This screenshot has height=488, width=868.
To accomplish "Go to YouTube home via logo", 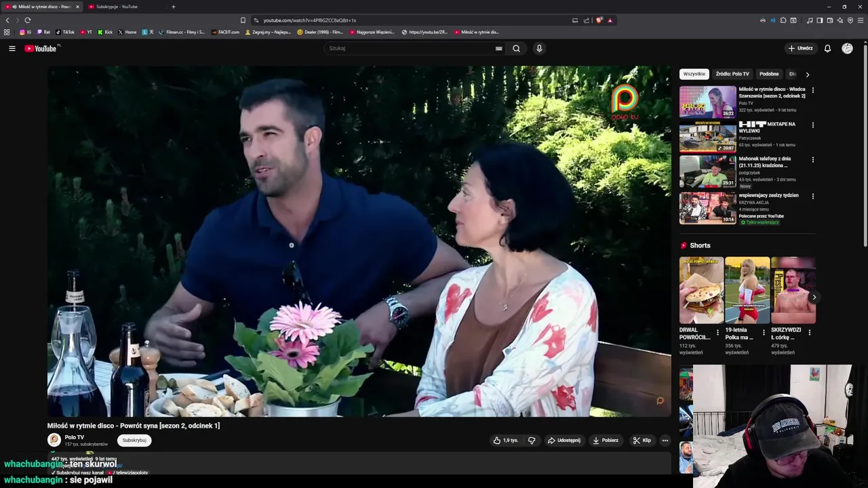I will [42, 48].
